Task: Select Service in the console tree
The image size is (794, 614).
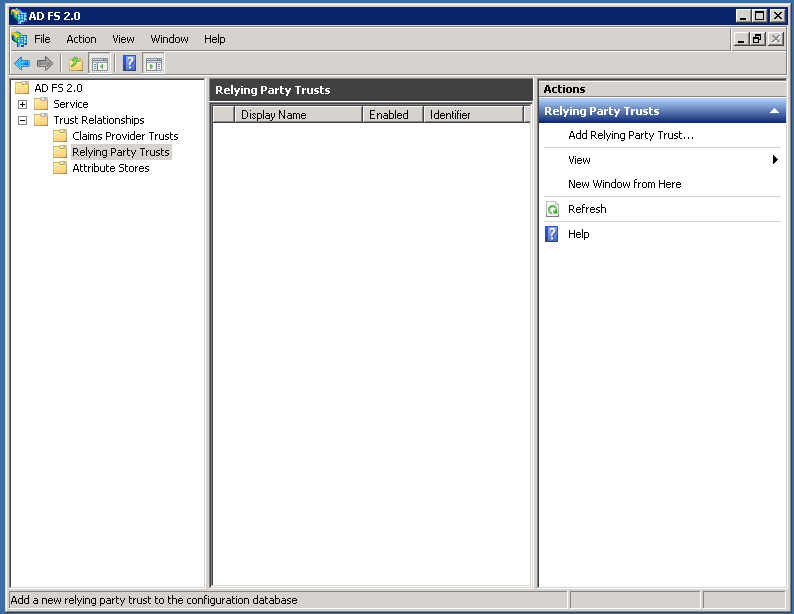Action: click(71, 104)
